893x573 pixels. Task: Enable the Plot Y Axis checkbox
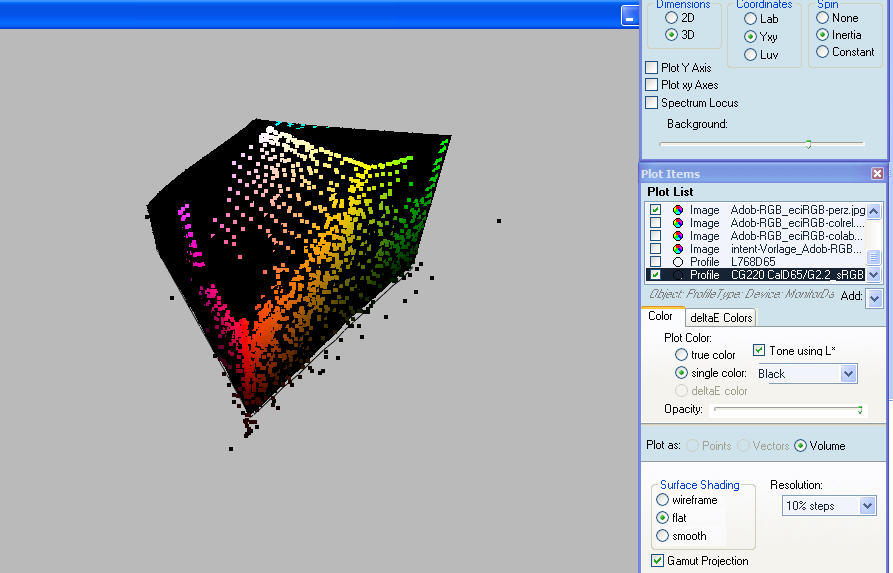click(652, 68)
